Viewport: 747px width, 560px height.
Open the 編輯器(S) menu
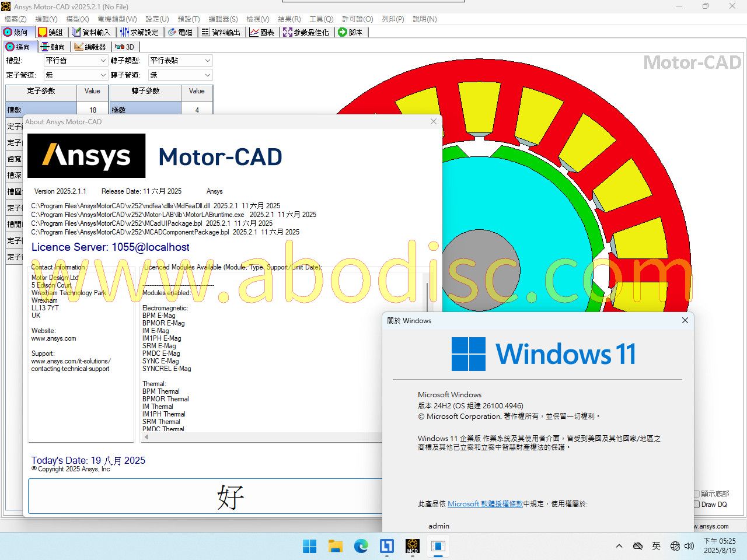(223, 19)
